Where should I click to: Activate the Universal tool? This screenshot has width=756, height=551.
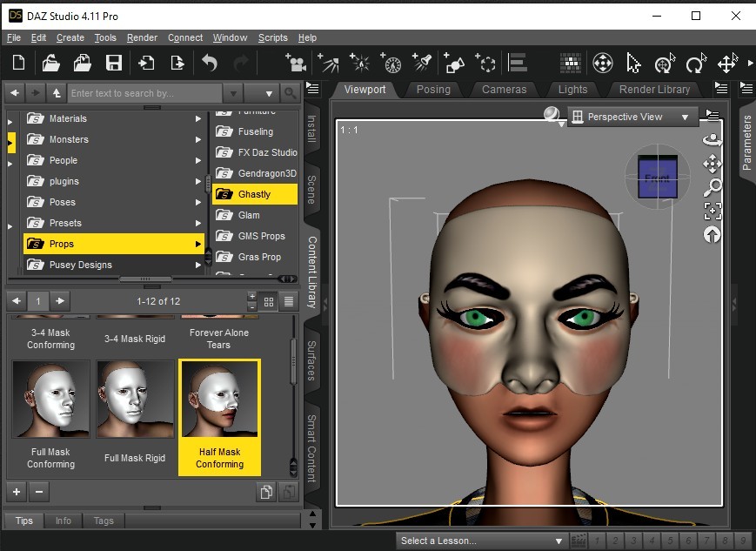602,64
